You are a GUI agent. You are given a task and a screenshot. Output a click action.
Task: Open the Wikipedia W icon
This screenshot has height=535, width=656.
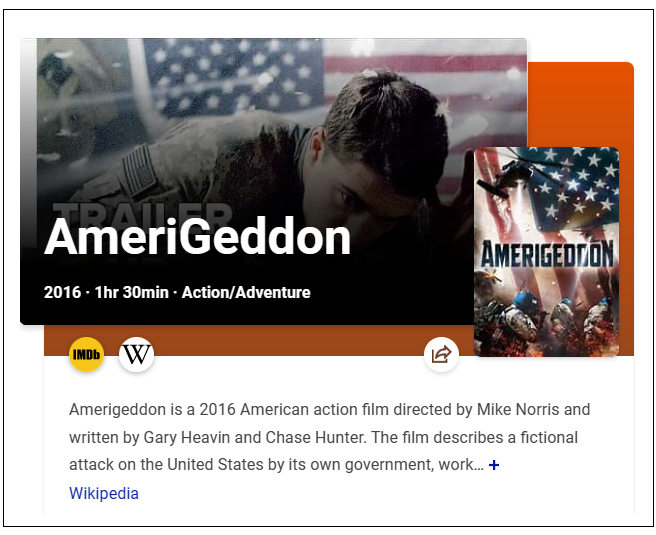[x=136, y=354]
